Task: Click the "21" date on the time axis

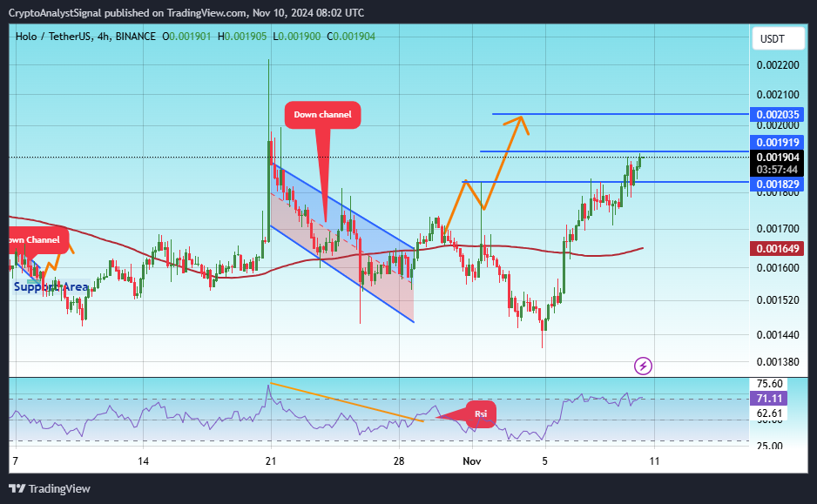Action: [x=270, y=460]
